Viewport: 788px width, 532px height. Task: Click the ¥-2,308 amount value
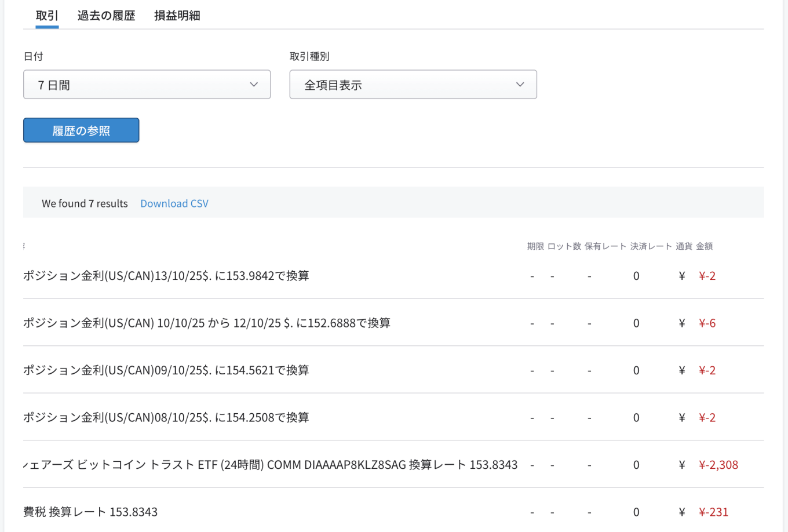[718, 465]
